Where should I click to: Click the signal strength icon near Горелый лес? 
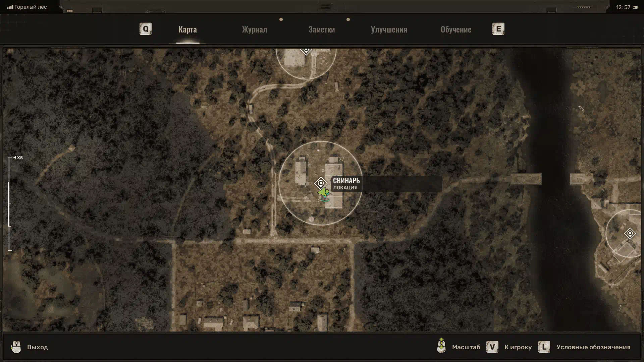(x=10, y=7)
